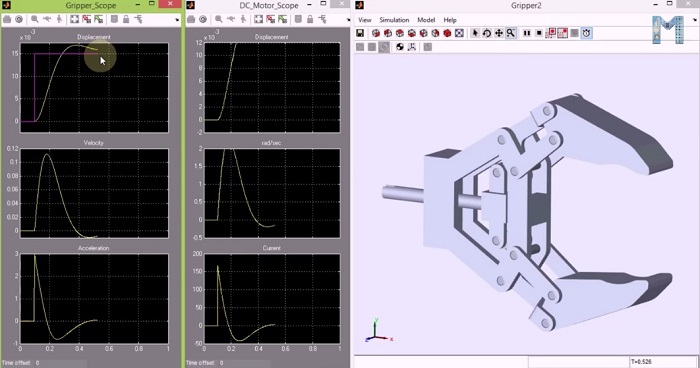Select the solid red cube view icon
This screenshot has height=368, width=700.
pyautogui.click(x=447, y=33)
